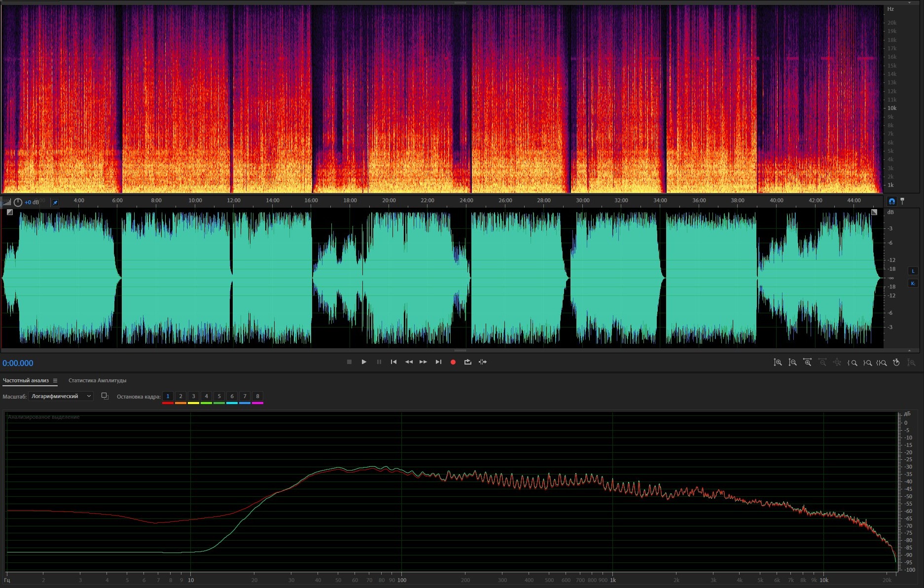Screen dimensions: 924x588
Task: Zoom to selection
Action: point(882,363)
